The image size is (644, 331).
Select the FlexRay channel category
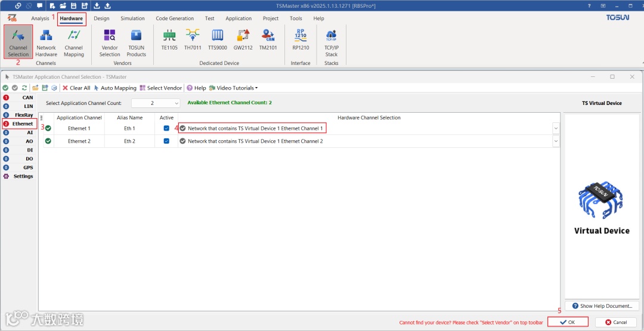tap(18, 115)
